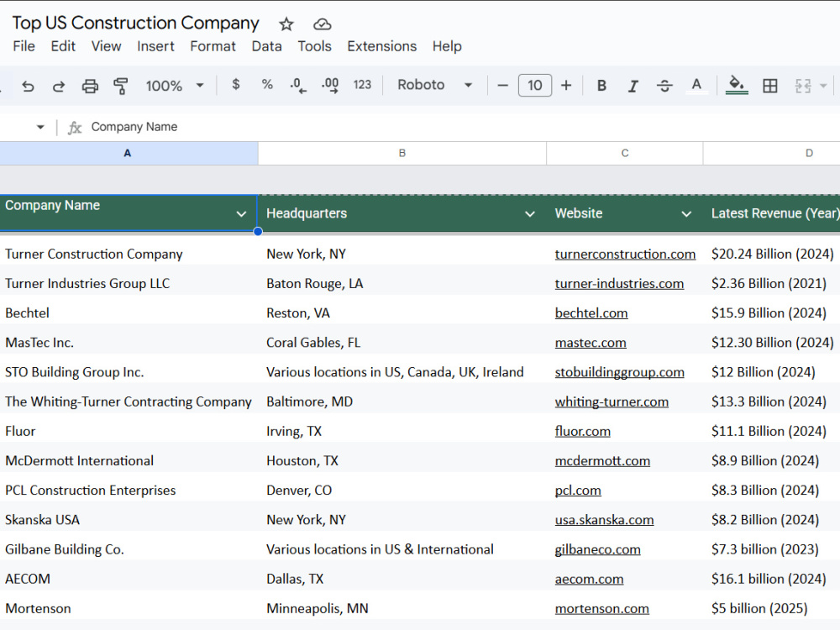840x630 pixels.
Task: Open the Data menu
Action: (x=267, y=46)
